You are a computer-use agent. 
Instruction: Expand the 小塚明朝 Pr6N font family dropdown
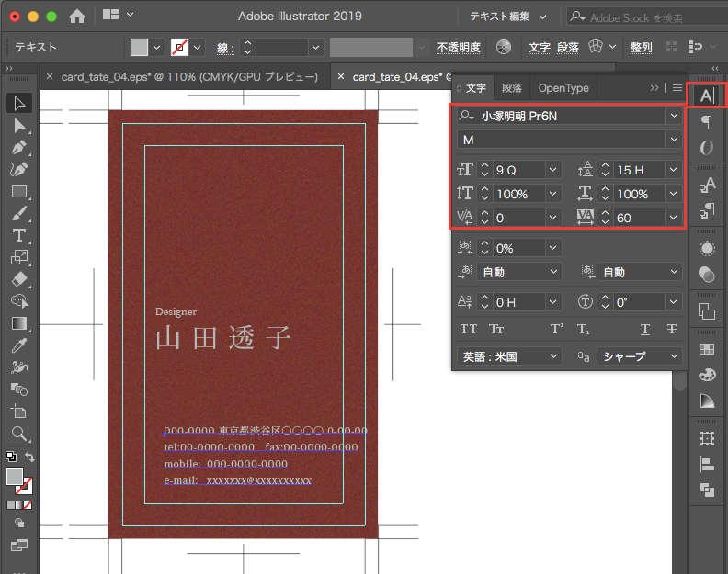(675, 116)
